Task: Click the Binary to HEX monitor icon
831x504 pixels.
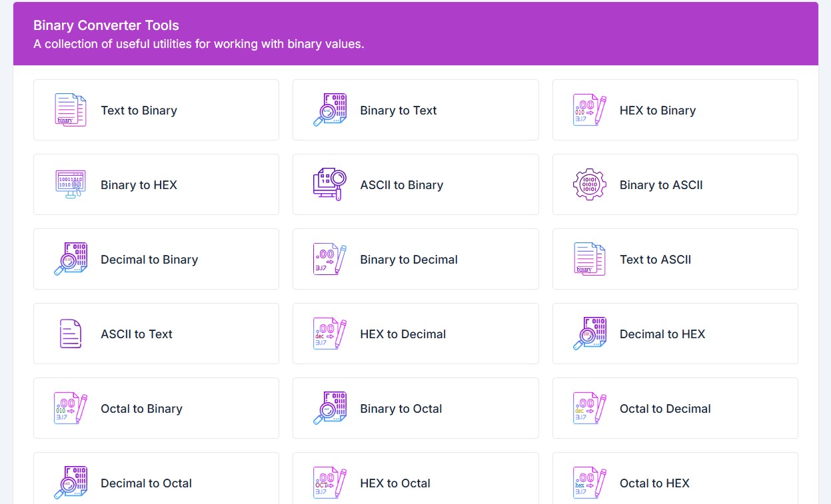Action: pos(70,184)
